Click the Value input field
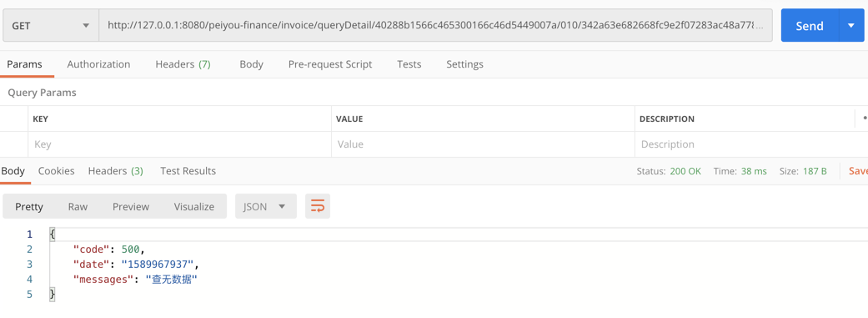 point(483,144)
